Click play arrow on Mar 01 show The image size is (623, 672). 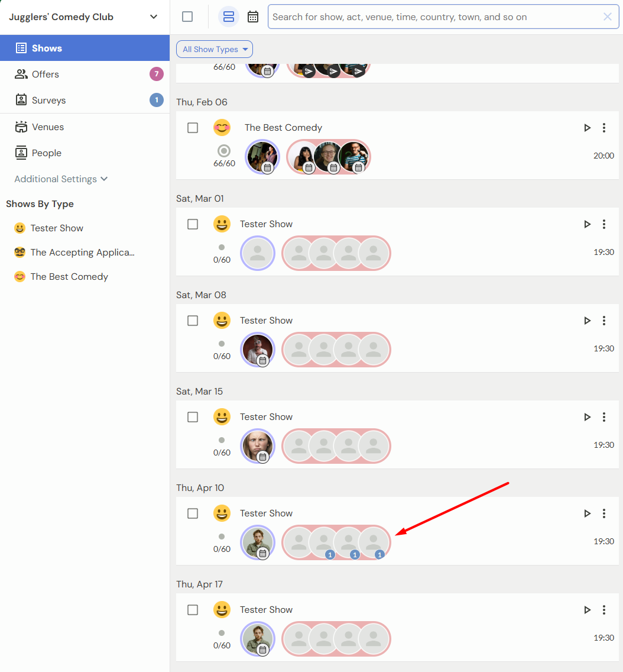pyautogui.click(x=587, y=224)
